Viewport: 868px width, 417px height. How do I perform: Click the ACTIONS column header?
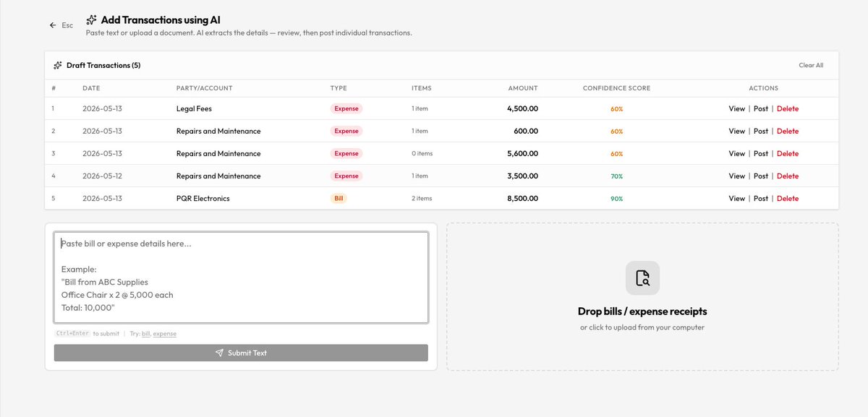764,88
